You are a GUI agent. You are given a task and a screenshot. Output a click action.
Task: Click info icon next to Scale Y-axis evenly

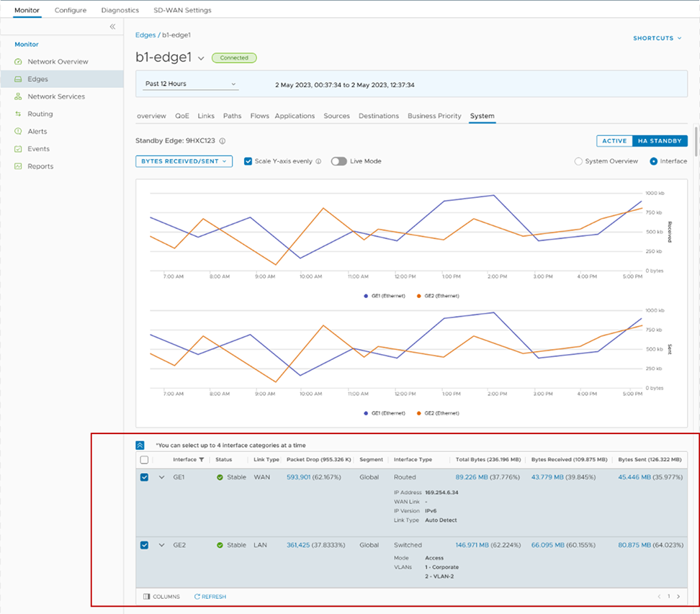[318, 161]
